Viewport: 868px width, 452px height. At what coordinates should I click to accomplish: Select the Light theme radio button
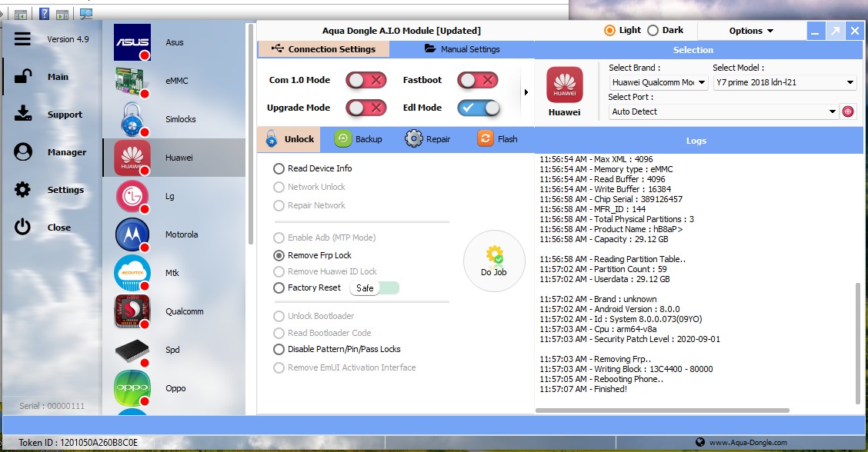click(x=609, y=31)
